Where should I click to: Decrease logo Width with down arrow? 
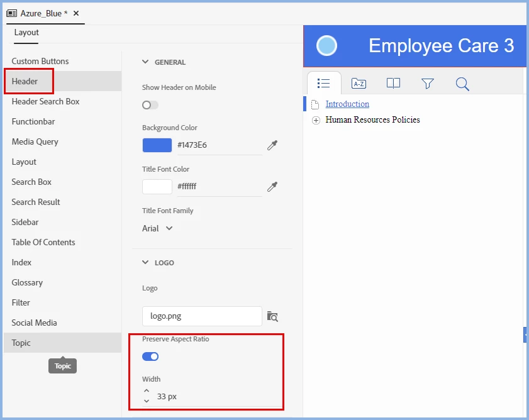(147, 401)
